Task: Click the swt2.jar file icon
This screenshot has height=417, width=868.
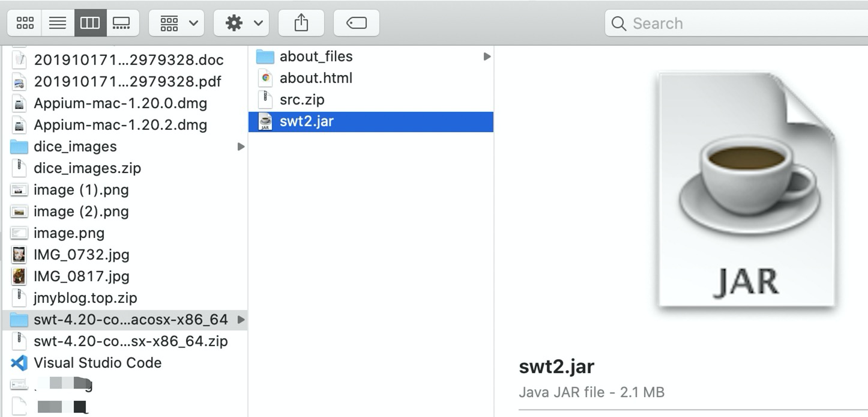Action: 265,122
